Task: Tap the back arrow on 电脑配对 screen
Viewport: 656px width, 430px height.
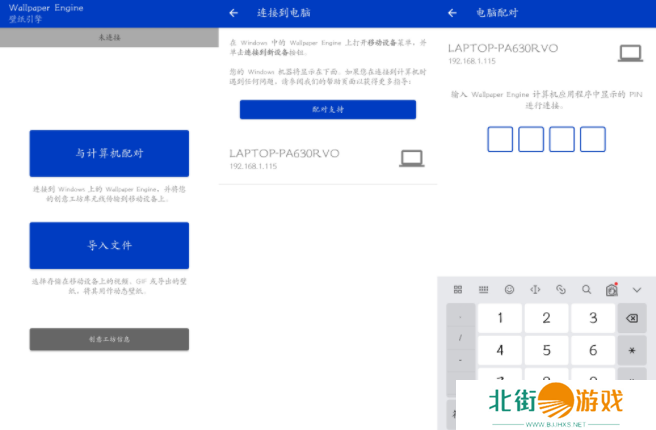Action: [x=452, y=13]
